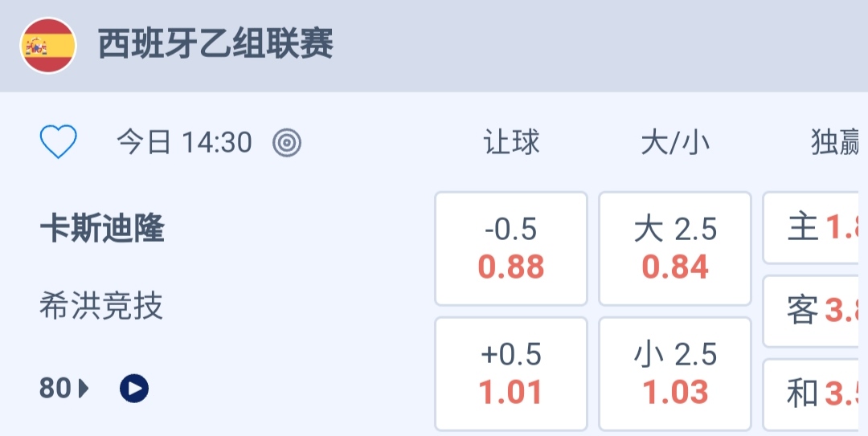The image size is (868, 436).
Task: Click the 今日 14:30 match time
Action: point(184,143)
